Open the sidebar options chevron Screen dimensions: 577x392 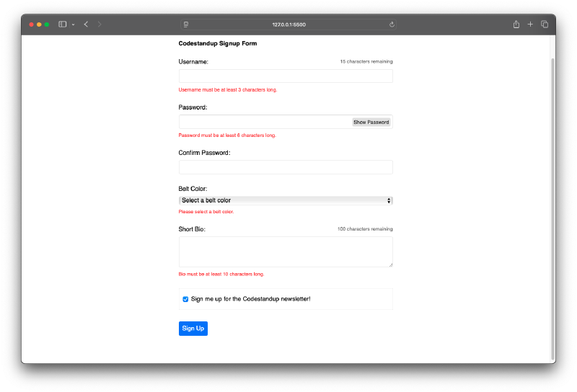click(74, 24)
